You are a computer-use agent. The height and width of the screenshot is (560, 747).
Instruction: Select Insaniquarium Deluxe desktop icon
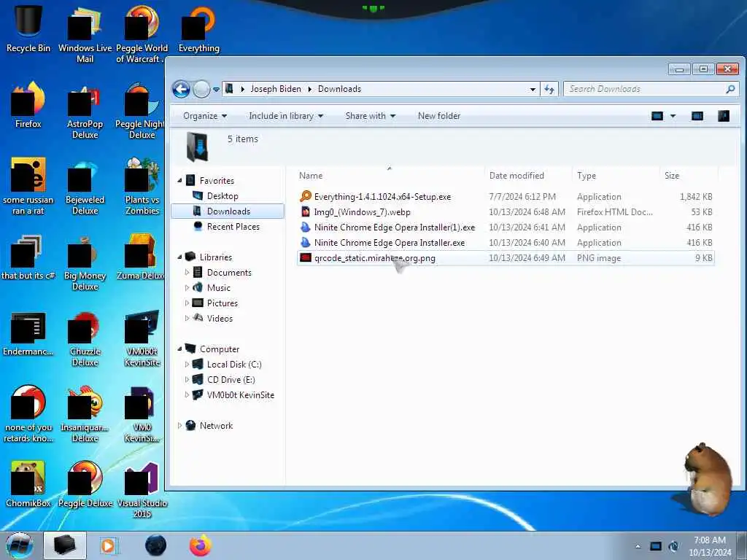click(85, 414)
